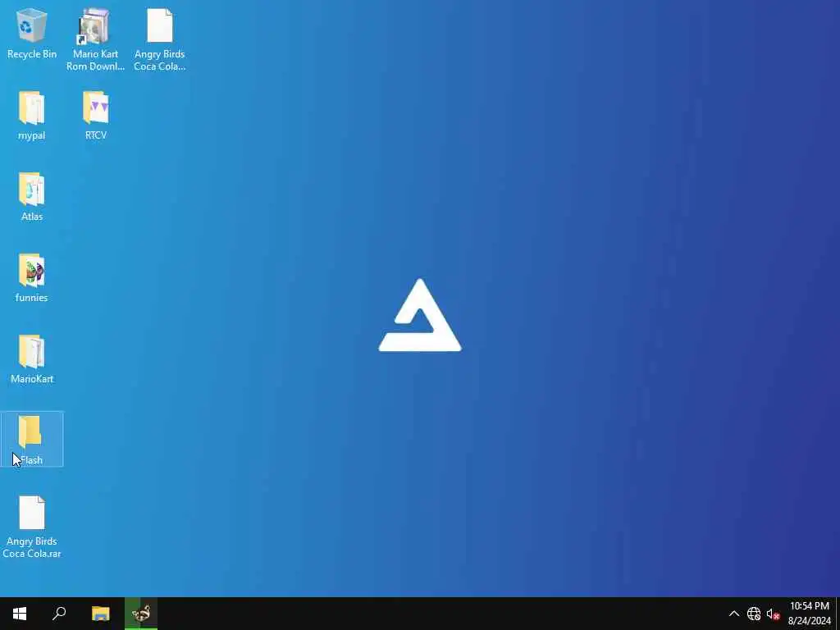
Task: Open the Windows Start menu
Action: point(20,614)
